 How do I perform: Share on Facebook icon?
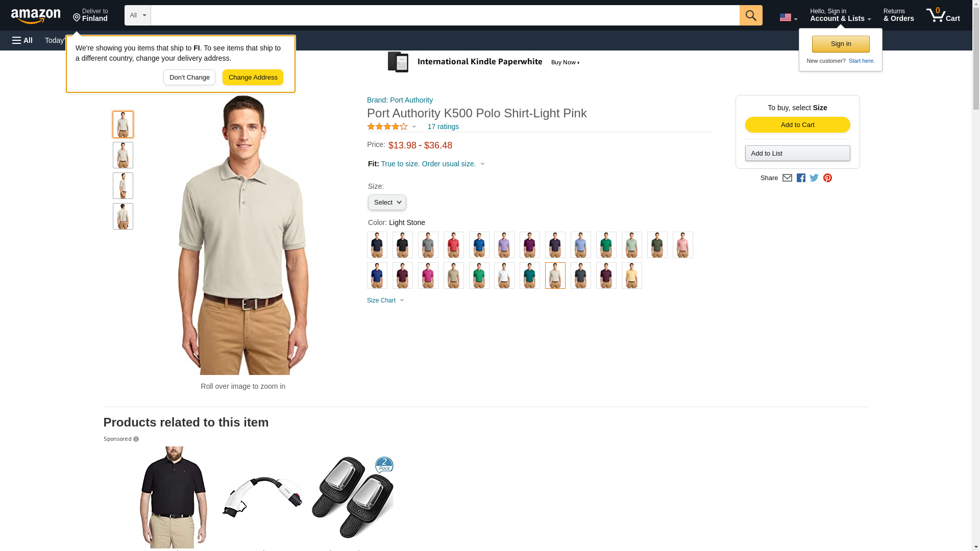(x=801, y=178)
